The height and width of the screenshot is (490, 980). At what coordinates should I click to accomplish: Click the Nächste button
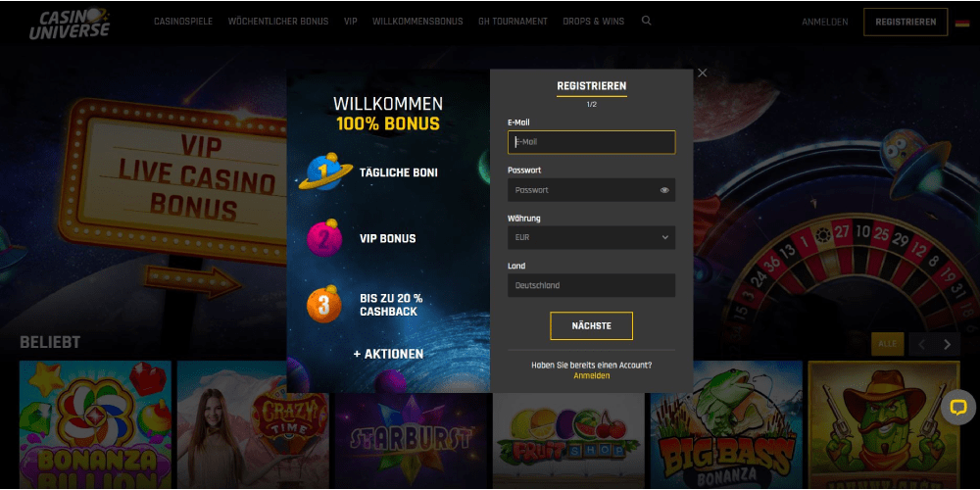pos(591,325)
